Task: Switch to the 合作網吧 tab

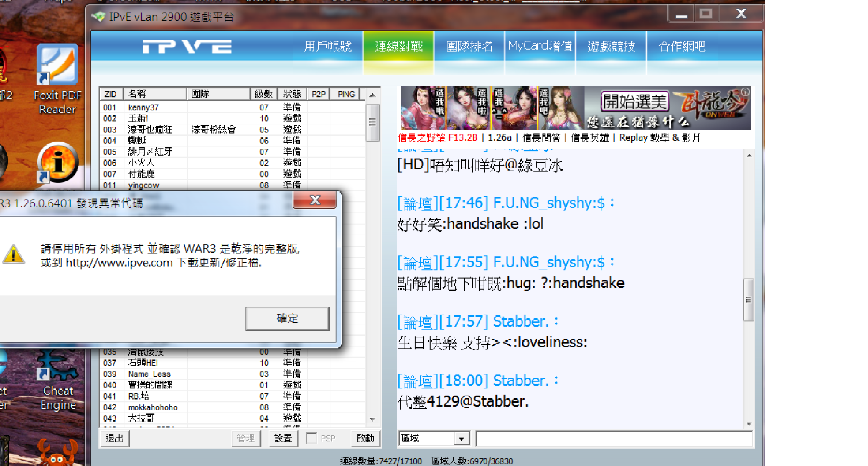Action: (x=682, y=46)
